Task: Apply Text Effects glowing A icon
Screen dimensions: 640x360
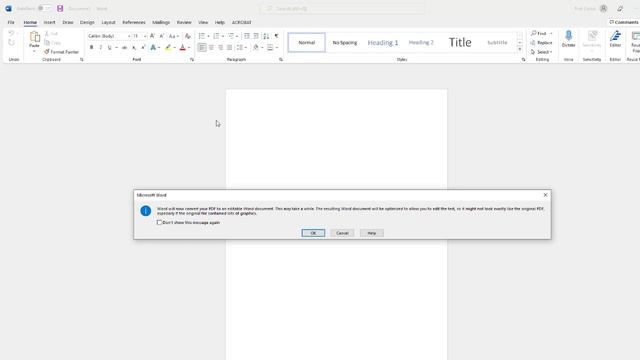Action: pos(153,48)
